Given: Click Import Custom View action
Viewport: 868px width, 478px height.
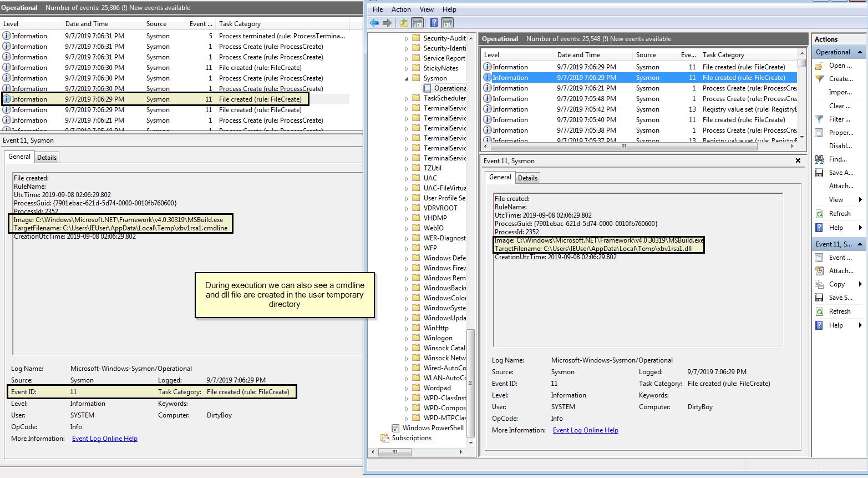Looking at the screenshot, I should (x=840, y=92).
